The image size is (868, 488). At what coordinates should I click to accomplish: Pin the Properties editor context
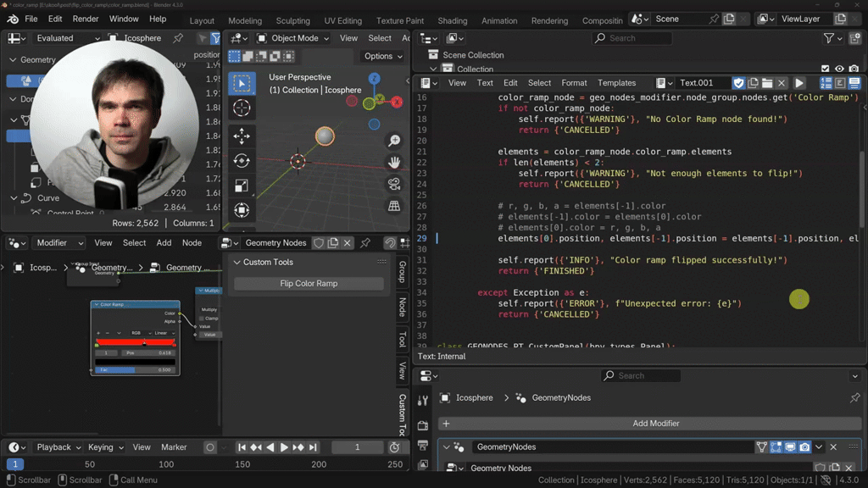[x=854, y=398]
